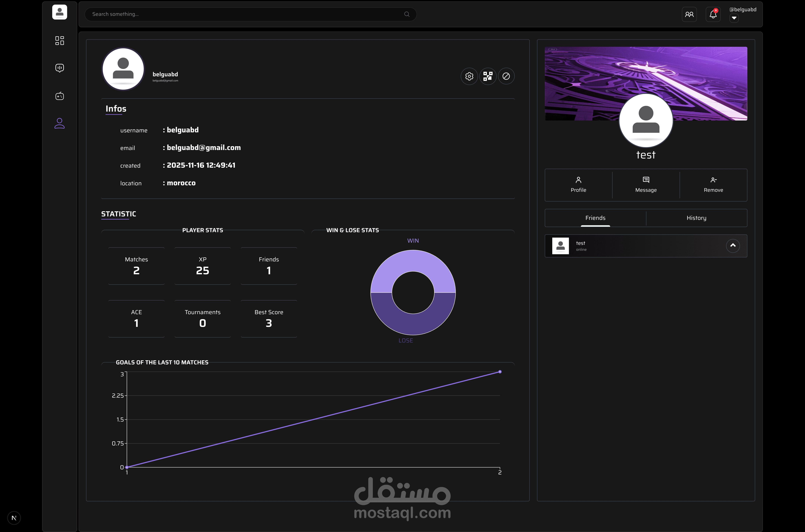Open the notifications bell
The height and width of the screenshot is (532, 805).
[713, 14]
